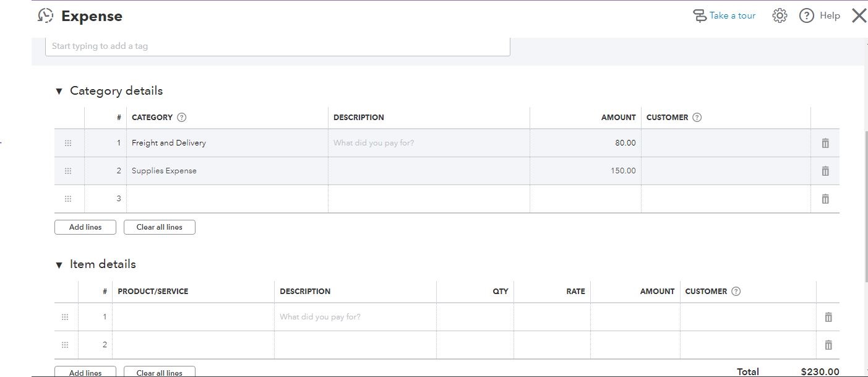Click trash icon on category line 3
The width and height of the screenshot is (868, 377).
click(x=825, y=199)
